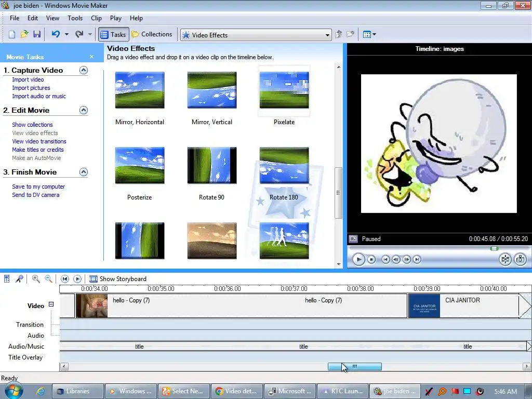Image resolution: width=532 pixels, height=399 pixels.
Task: Open the View menu
Action: point(52,18)
